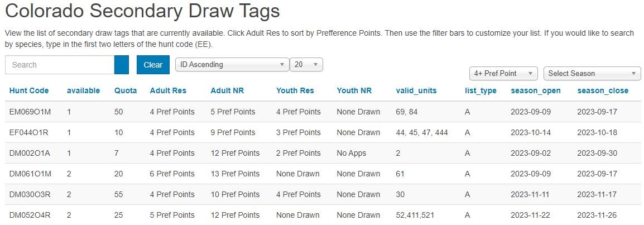
Task: Select the EM069O1M hunt code row
Action: [322, 112]
